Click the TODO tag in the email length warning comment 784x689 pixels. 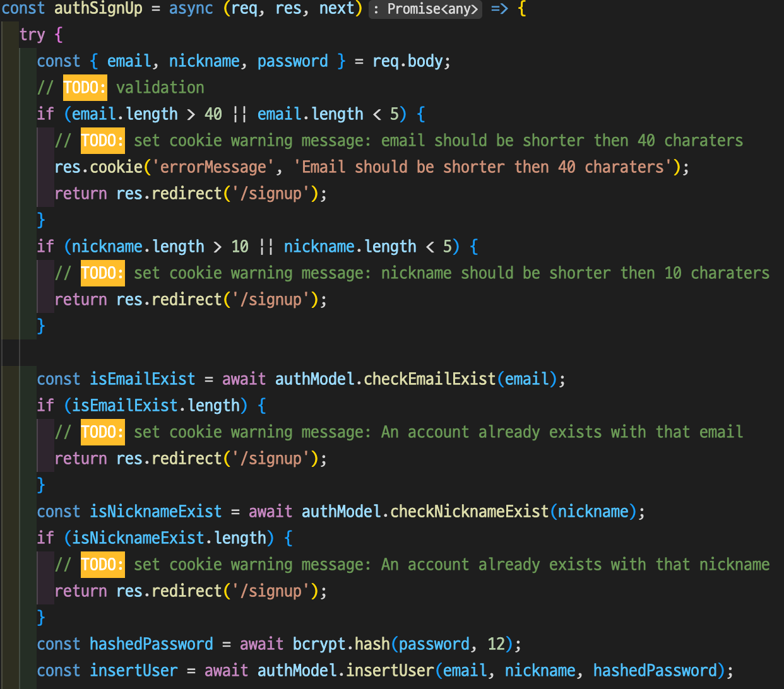coord(103,141)
